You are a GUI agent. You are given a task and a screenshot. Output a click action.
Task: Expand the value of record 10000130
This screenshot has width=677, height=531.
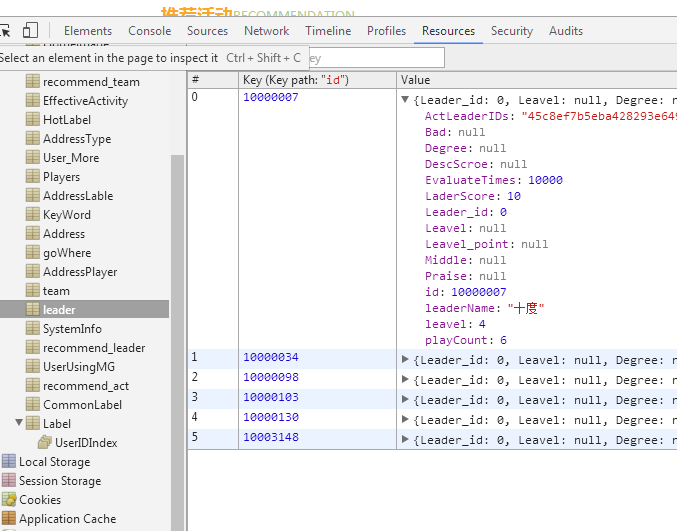coord(405,419)
